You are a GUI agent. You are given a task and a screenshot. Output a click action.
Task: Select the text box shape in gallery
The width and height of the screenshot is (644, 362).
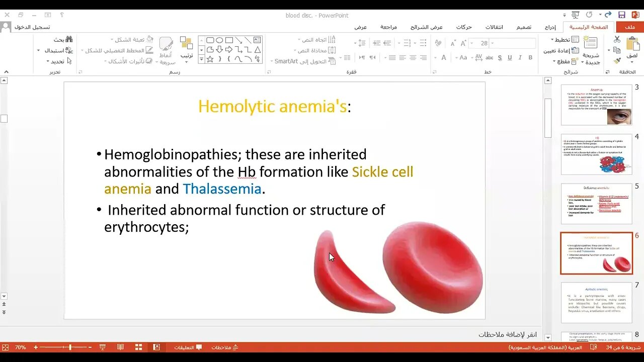[x=257, y=40]
